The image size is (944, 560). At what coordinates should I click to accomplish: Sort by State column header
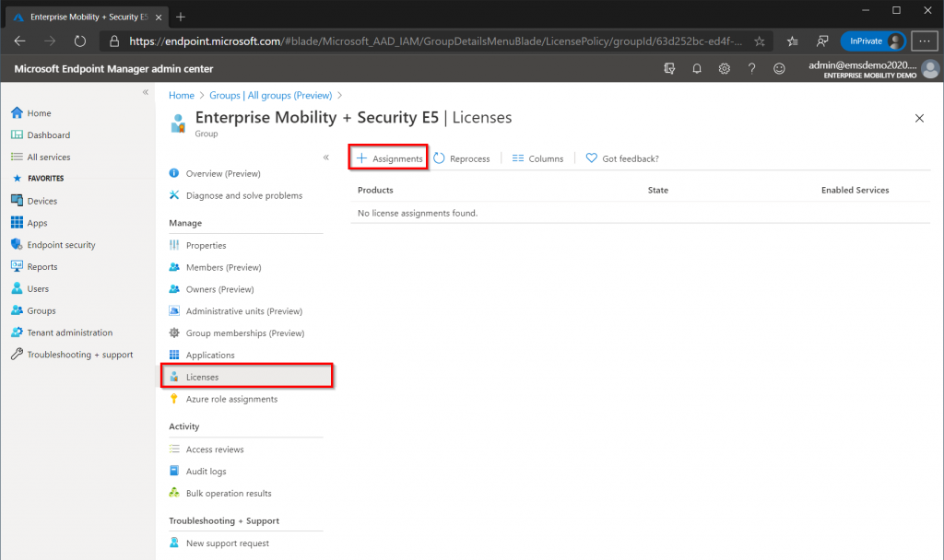click(657, 190)
